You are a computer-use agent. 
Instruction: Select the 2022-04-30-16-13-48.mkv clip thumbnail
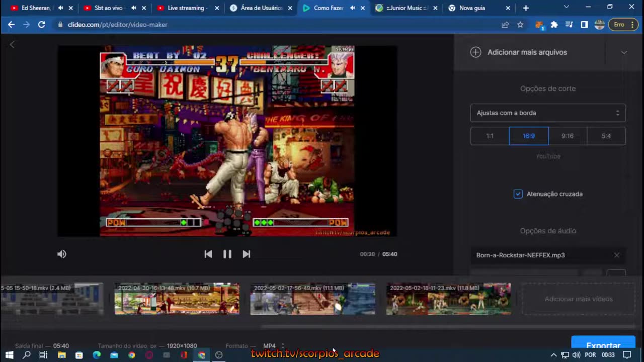(177, 299)
